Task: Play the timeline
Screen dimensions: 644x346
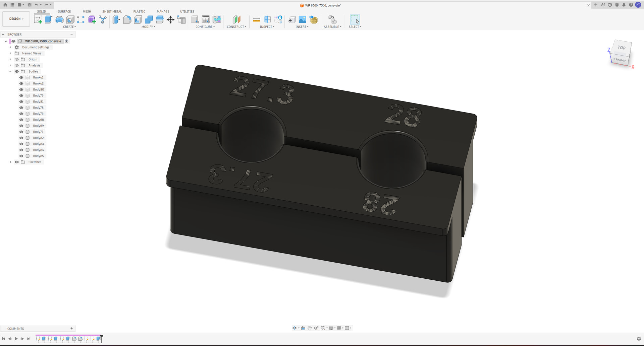Action: click(x=16, y=339)
